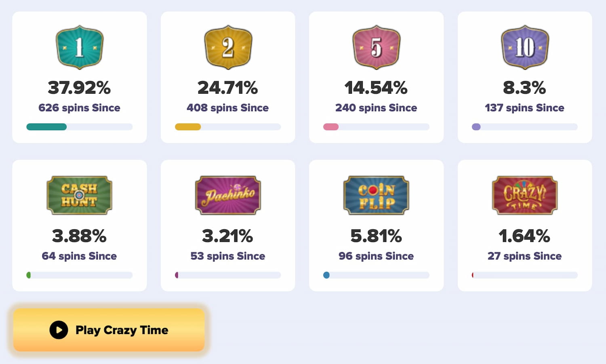Click the 626 spins Since label
The width and height of the screenshot is (606, 364).
[79, 107]
